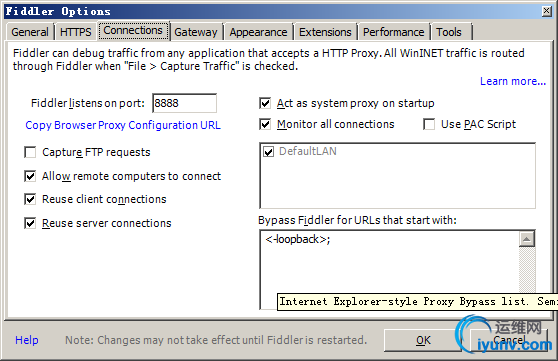This screenshot has width=558, height=361.
Task: Switch to the Extensions tab
Action: 325,32
